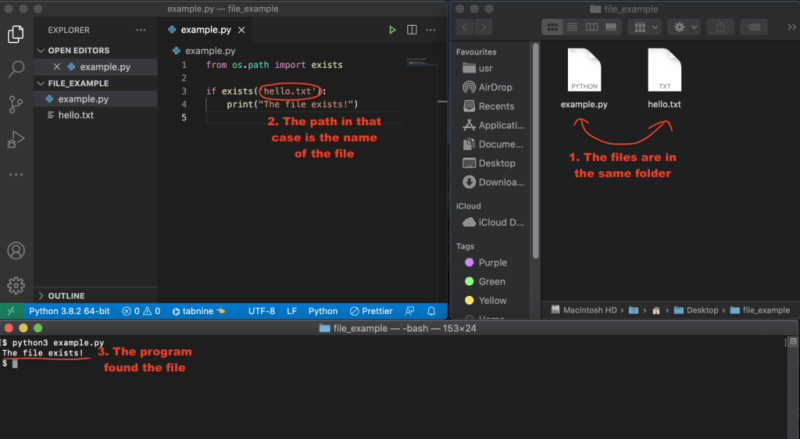Switch Finder to list view

click(x=572, y=27)
